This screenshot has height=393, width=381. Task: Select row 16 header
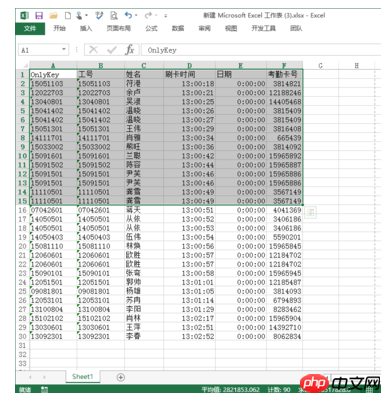pos(23,210)
